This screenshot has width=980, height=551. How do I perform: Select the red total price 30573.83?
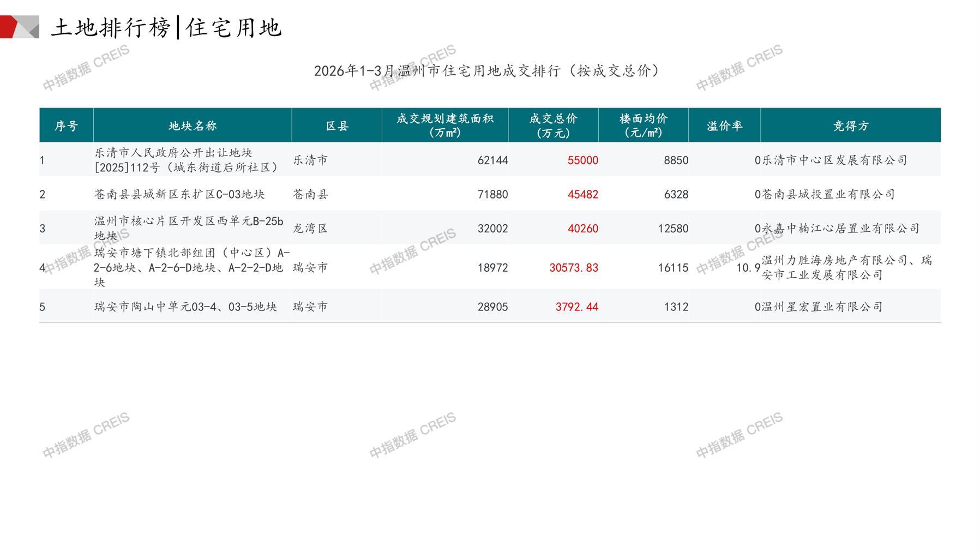click(573, 268)
